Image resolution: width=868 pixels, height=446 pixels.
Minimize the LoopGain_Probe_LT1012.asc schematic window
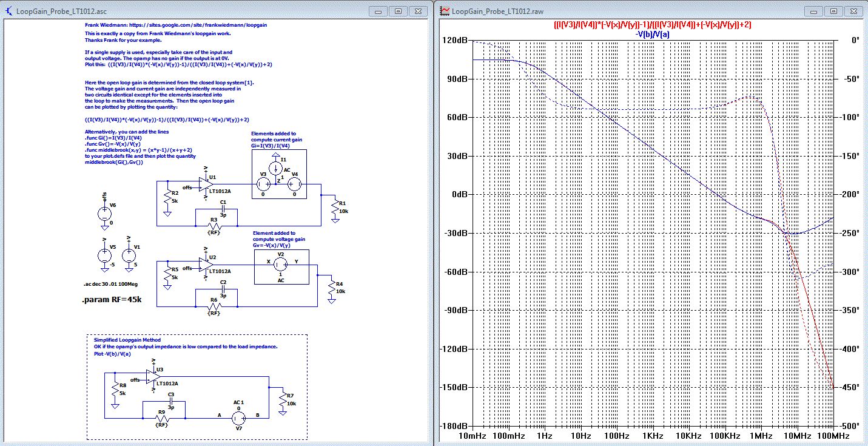click(378, 11)
